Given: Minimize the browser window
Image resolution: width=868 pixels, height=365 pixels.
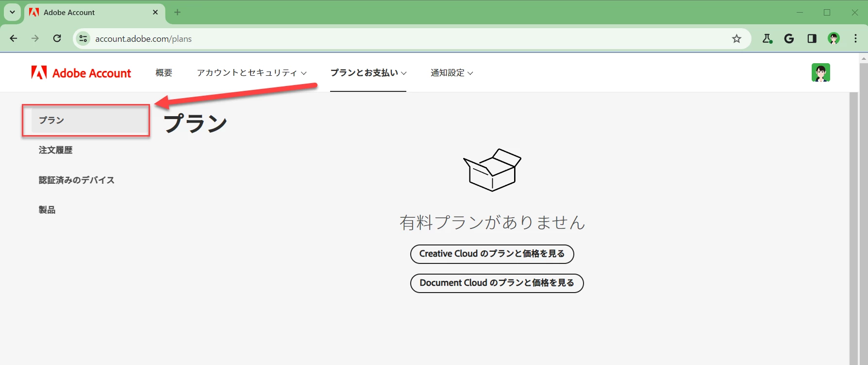Looking at the screenshot, I should tap(800, 12).
